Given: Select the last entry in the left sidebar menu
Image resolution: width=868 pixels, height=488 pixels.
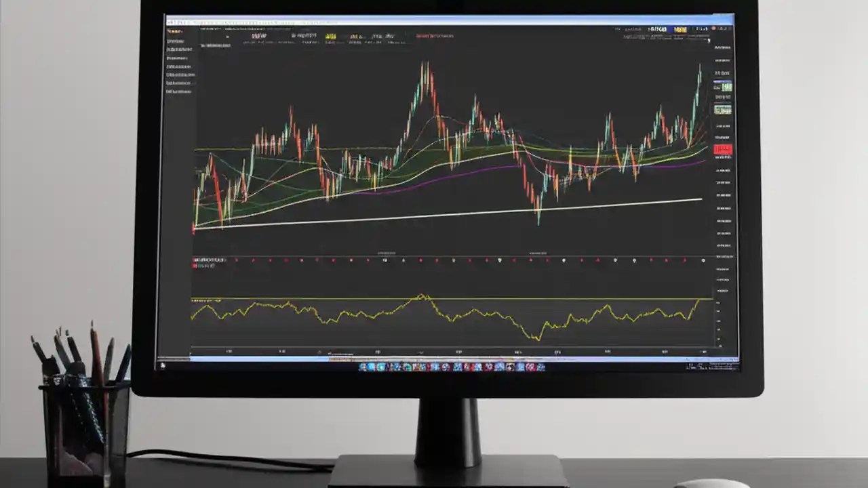Looking at the screenshot, I should [178, 91].
